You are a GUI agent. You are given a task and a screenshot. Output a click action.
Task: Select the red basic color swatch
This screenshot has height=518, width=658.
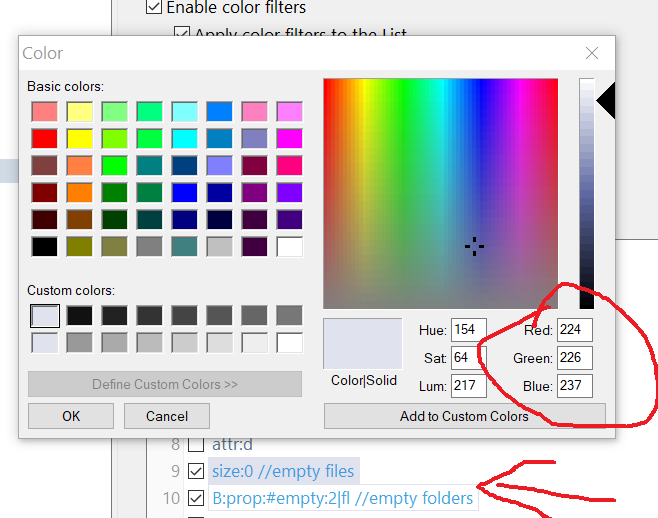44,138
